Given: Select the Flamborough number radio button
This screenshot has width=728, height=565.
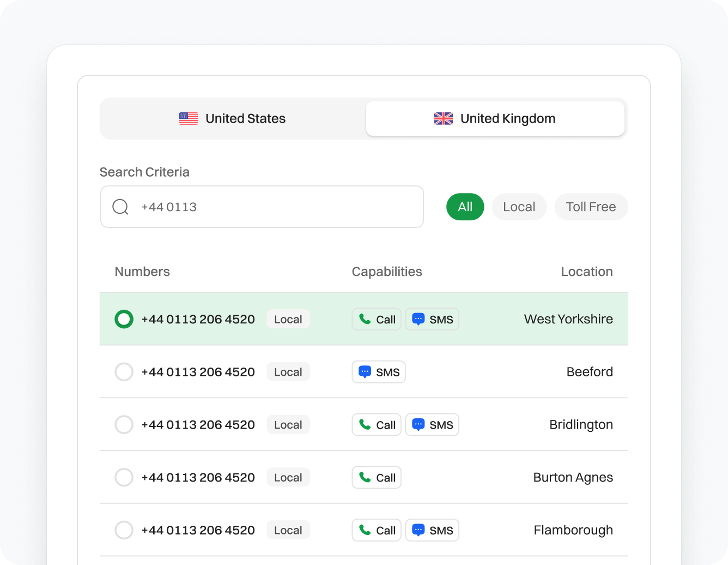Looking at the screenshot, I should 124,530.
